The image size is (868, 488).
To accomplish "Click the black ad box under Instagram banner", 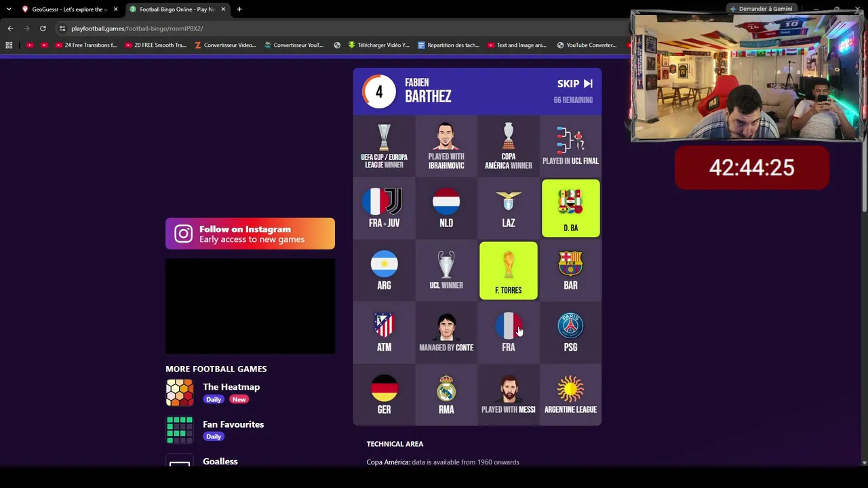I will click(250, 306).
